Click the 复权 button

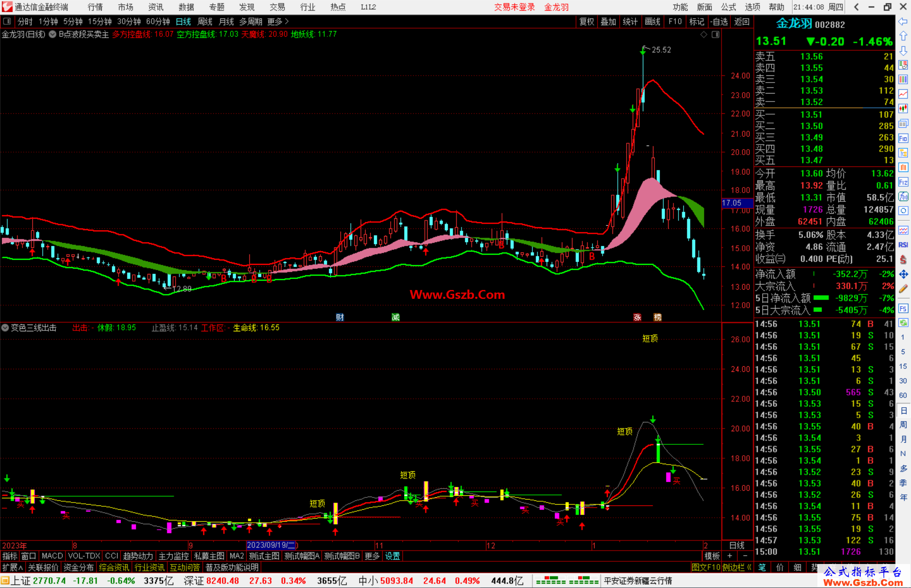pyautogui.click(x=587, y=21)
